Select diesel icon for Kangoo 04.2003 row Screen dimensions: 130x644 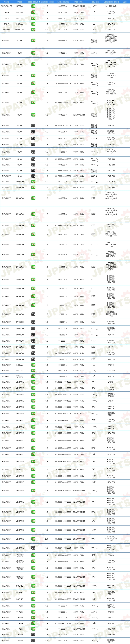pyautogui.click(x=33, y=341)
